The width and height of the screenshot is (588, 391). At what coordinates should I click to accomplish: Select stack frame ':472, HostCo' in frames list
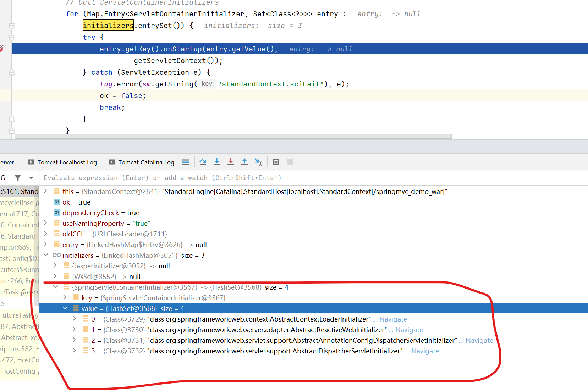pos(19,360)
